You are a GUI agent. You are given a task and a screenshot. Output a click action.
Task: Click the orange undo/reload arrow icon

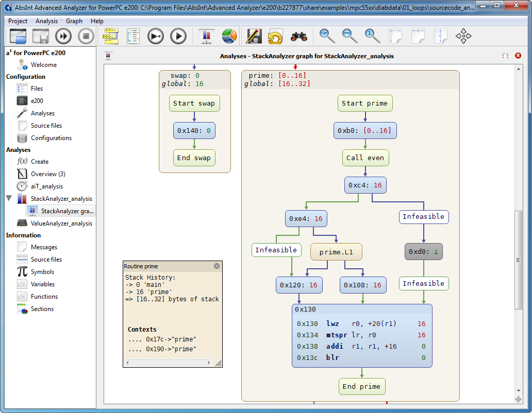point(275,37)
